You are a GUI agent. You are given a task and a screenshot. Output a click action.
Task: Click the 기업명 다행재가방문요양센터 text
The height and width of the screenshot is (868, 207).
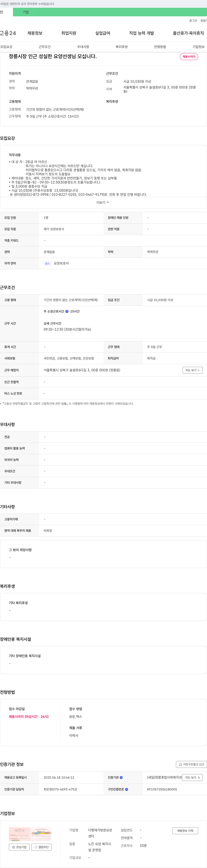click(100, 833)
